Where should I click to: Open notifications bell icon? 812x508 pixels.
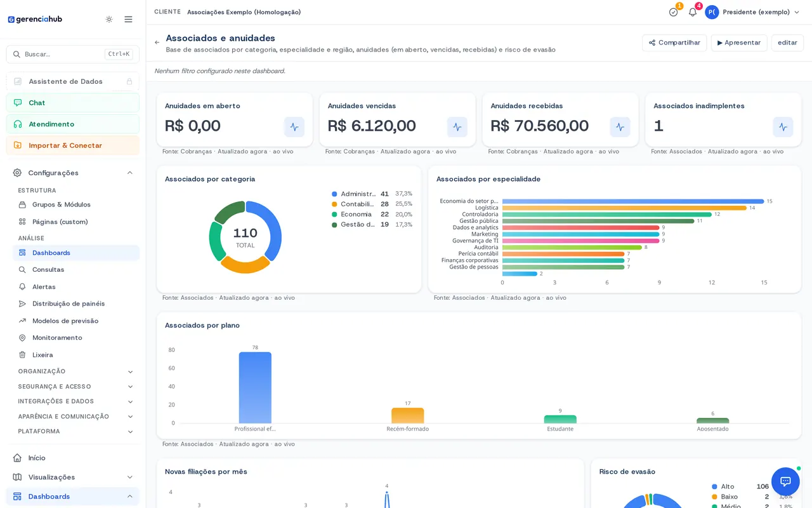click(x=693, y=12)
